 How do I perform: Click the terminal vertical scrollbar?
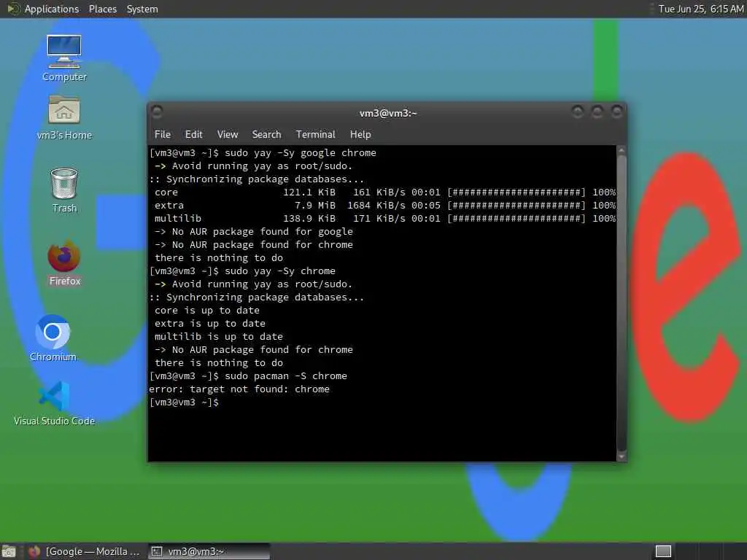pos(622,303)
